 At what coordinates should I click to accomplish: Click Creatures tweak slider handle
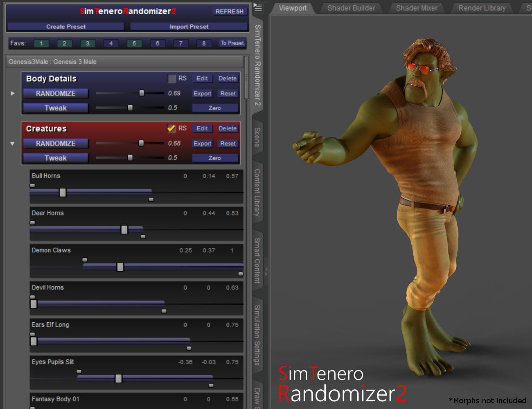(130, 157)
